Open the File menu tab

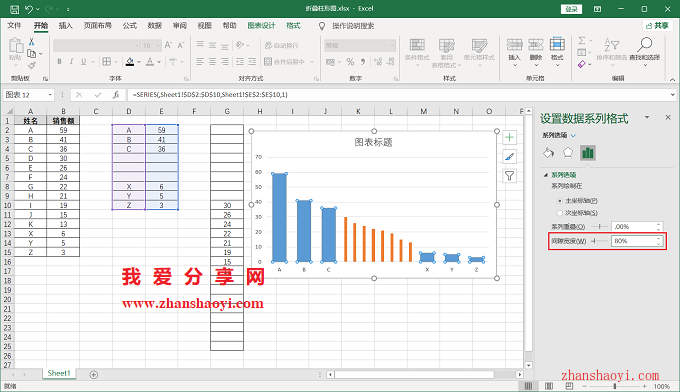pos(14,26)
